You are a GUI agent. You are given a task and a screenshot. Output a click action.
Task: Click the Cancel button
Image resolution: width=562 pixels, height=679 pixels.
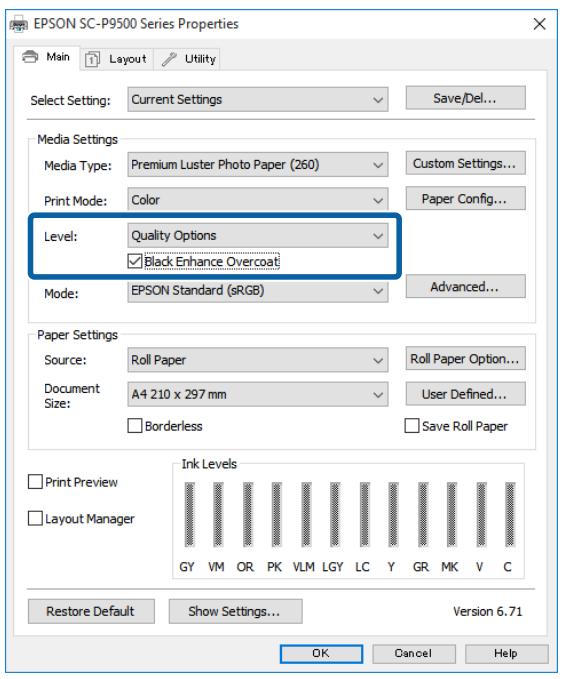click(414, 653)
